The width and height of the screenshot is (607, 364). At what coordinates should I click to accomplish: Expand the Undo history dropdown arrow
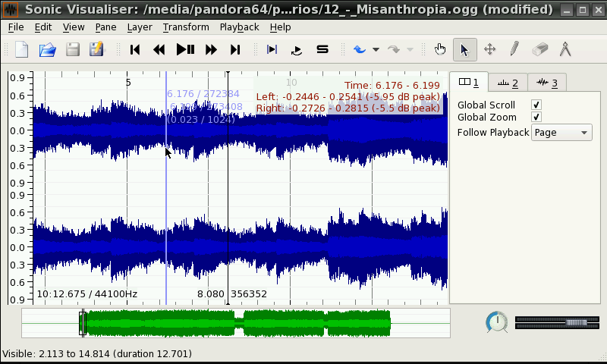click(376, 50)
